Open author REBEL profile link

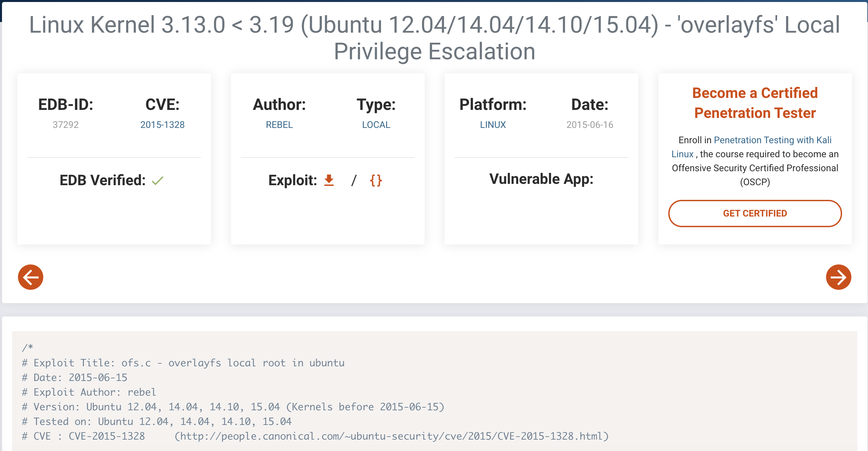279,125
